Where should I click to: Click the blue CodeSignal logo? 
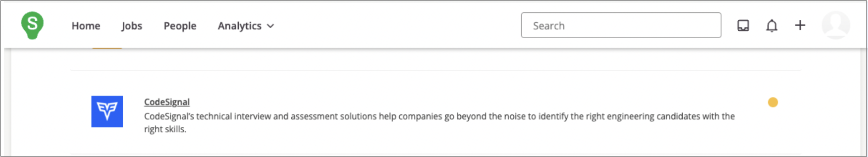107,112
